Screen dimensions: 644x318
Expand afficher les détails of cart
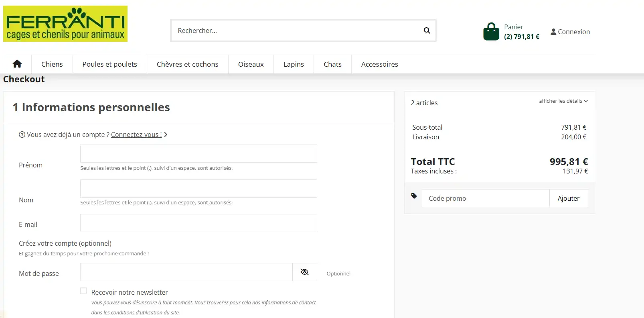[563, 101]
